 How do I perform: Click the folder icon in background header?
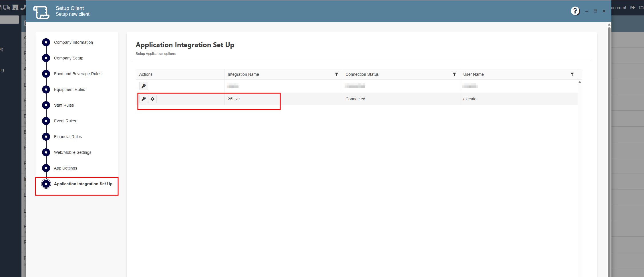(x=641, y=7)
